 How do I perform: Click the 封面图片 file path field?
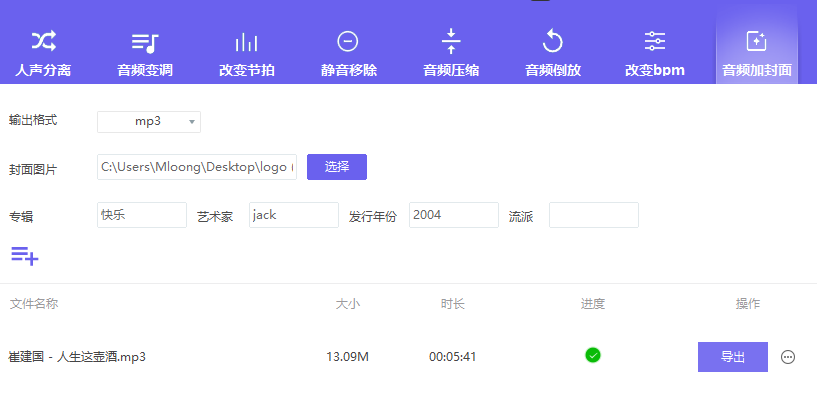[197, 167]
